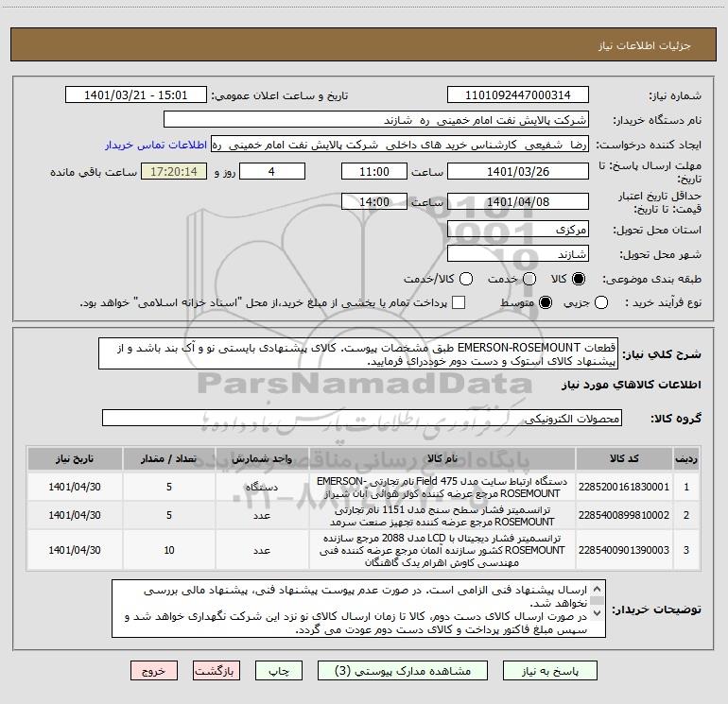Select the کالا radio button

(579, 279)
